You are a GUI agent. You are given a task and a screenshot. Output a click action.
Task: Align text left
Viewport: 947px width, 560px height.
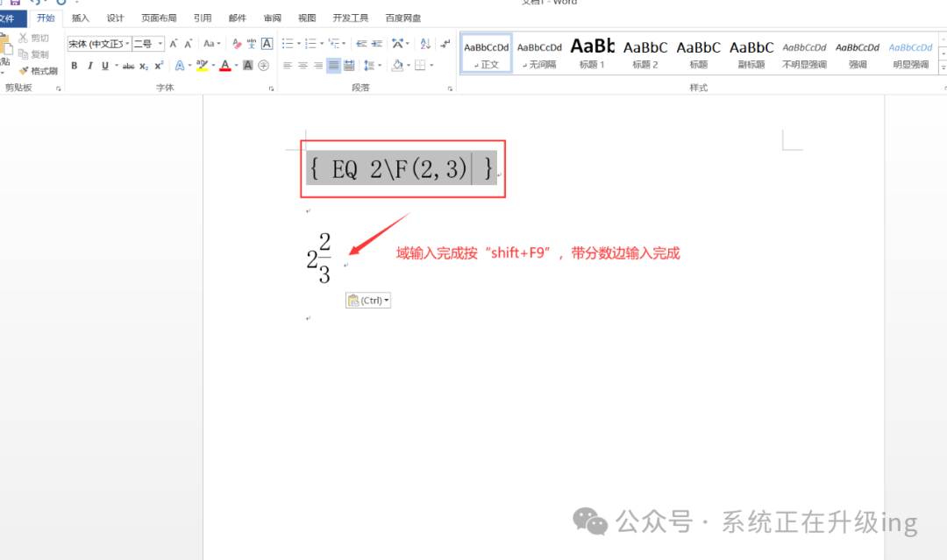click(288, 65)
